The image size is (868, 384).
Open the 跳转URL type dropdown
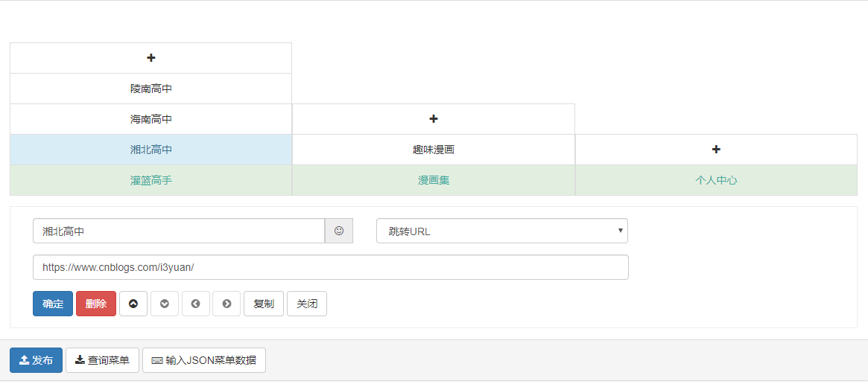(x=501, y=231)
